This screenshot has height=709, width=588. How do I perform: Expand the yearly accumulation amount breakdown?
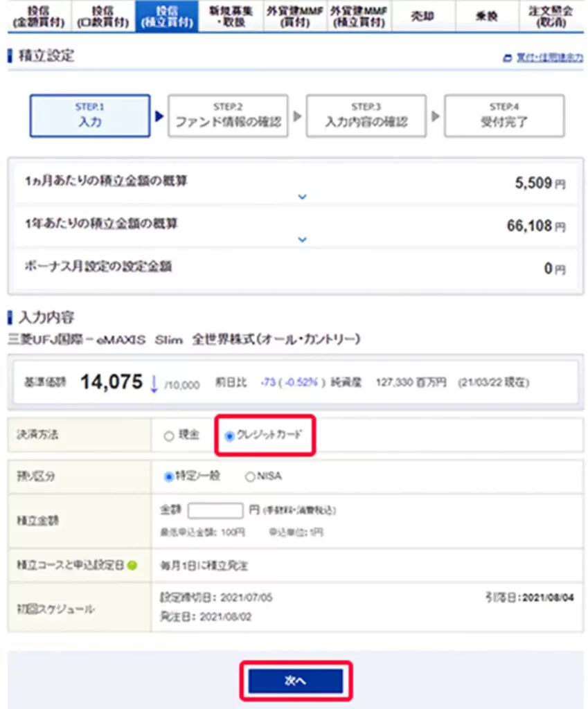pos(302,240)
